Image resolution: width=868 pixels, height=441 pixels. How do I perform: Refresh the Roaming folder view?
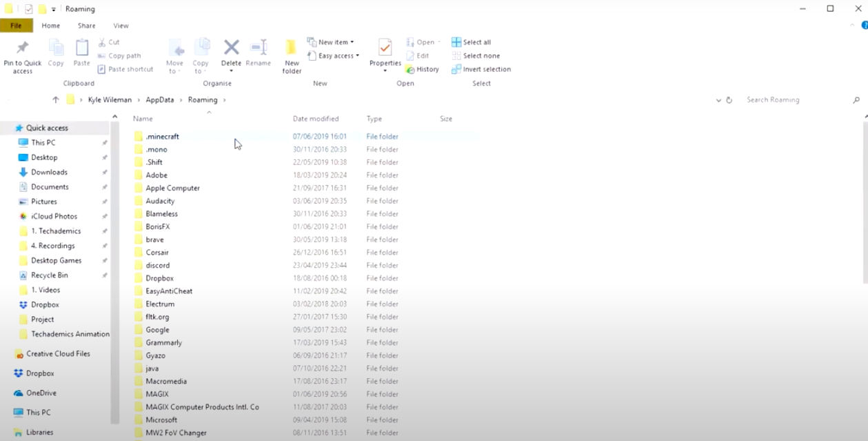(x=729, y=100)
